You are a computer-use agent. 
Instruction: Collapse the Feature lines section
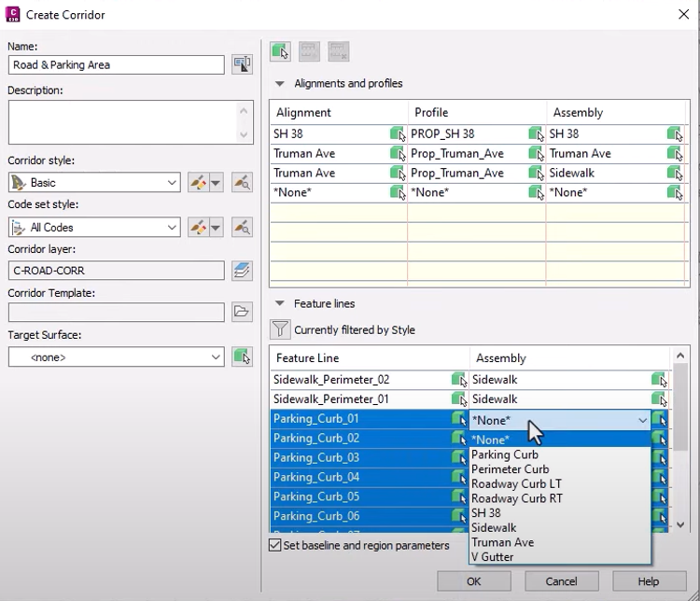[x=280, y=303]
